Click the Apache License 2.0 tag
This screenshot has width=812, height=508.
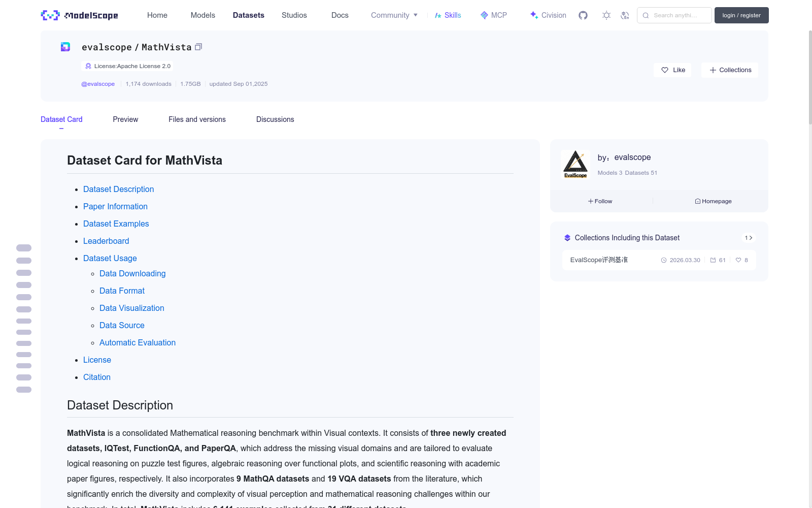click(x=127, y=66)
